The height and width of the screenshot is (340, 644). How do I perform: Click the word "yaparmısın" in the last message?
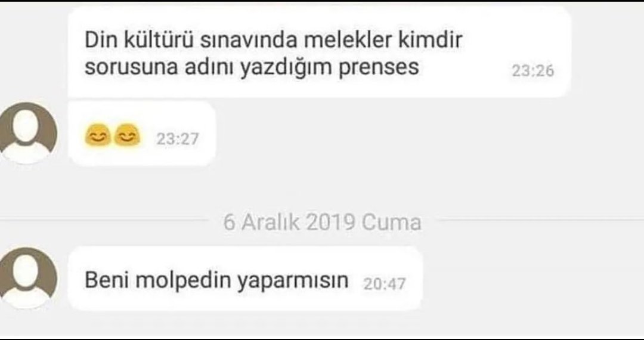pyautogui.click(x=292, y=281)
